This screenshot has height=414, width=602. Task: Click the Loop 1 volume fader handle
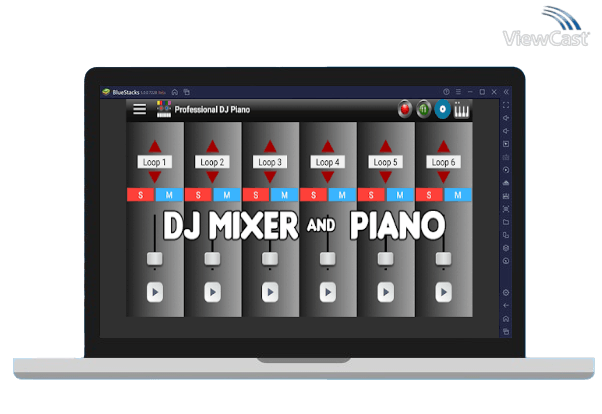coord(155,258)
